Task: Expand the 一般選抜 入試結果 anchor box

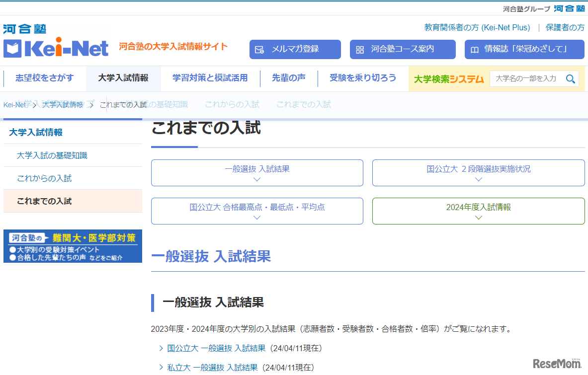Action: pos(257,173)
